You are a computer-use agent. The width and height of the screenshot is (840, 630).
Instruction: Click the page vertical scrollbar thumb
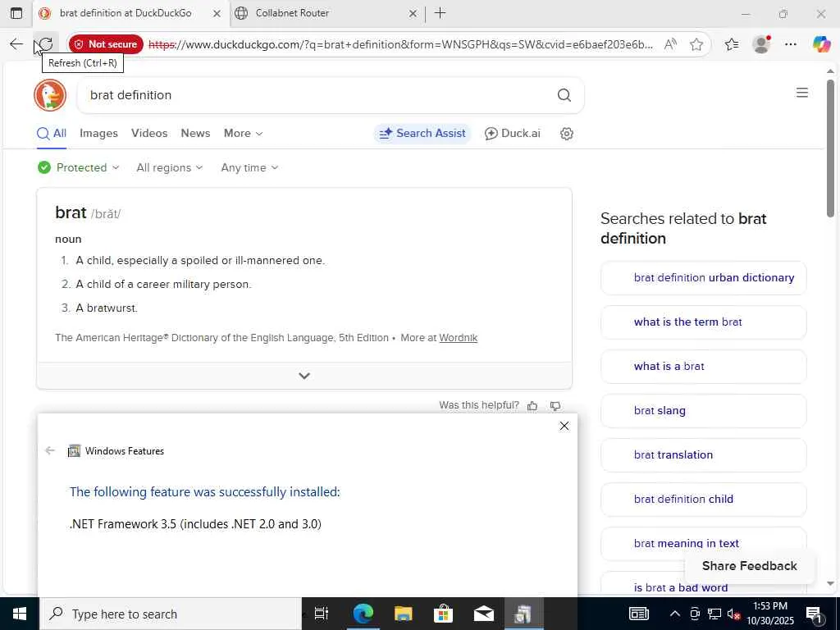tap(830, 148)
